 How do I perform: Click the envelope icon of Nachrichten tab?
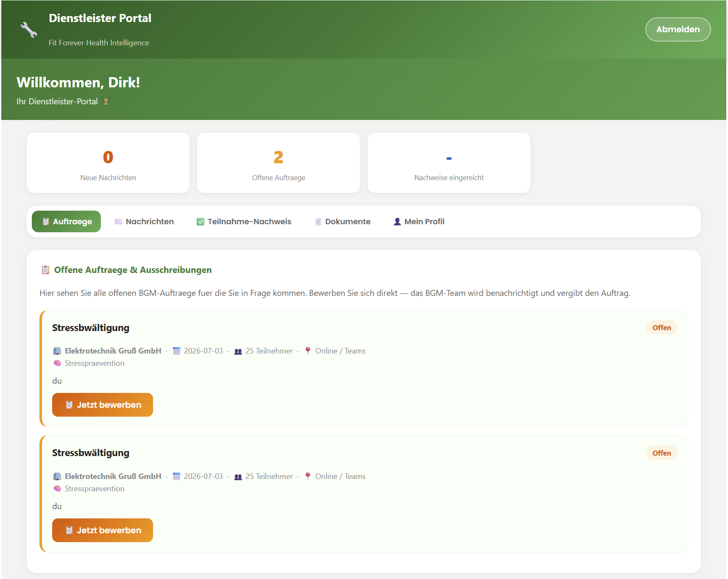(119, 222)
